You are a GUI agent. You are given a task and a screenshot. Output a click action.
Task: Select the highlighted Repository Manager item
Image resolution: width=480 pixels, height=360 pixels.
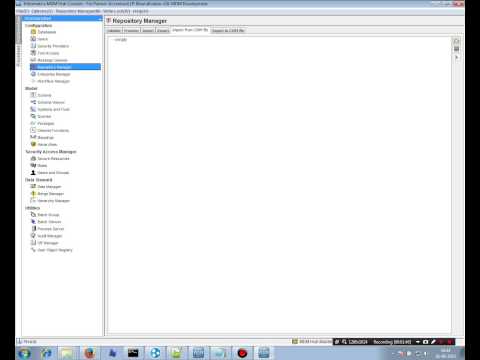pos(65,67)
